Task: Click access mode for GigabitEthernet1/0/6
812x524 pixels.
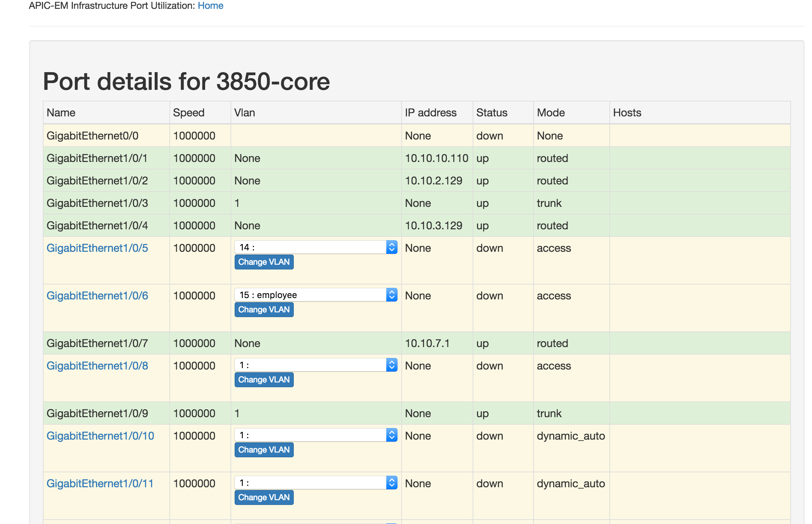Action: (554, 296)
